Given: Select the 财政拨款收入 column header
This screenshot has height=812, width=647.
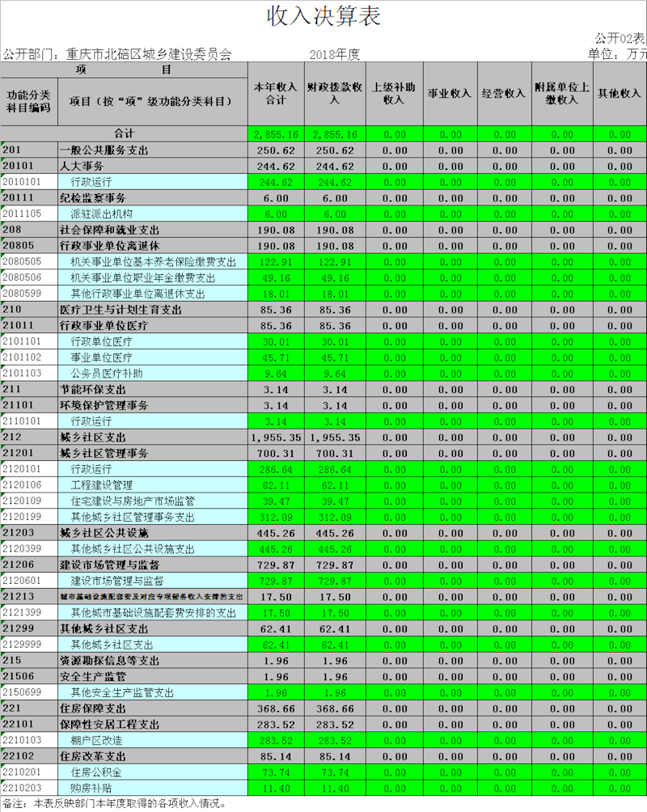Looking at the screenshot, I should (334, 94).
